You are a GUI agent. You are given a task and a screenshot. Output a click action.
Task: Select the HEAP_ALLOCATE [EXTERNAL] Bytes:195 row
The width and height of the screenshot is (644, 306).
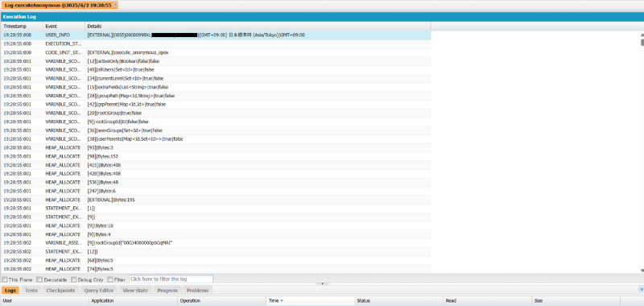[x=216, y=200]
